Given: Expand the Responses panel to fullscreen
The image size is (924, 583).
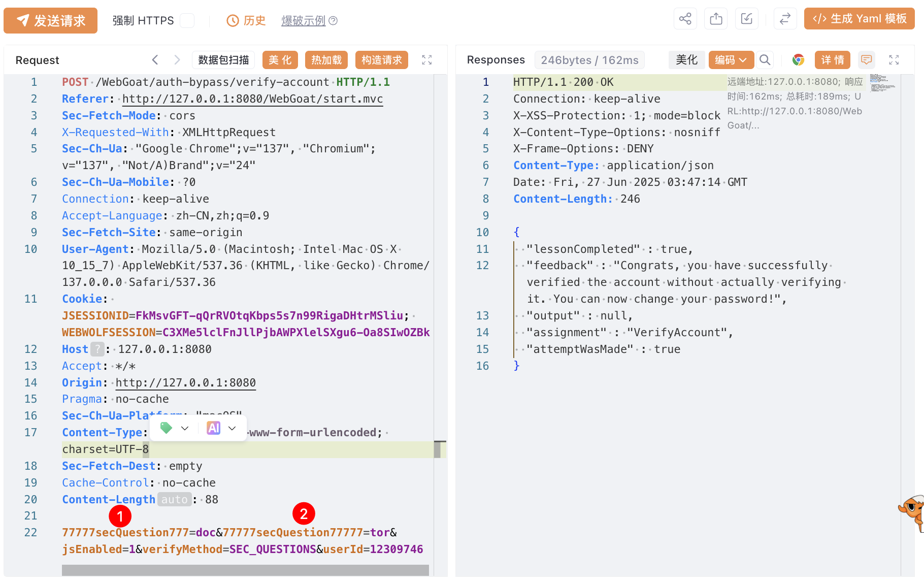Looking at the screenshot, I should point(894,60).
